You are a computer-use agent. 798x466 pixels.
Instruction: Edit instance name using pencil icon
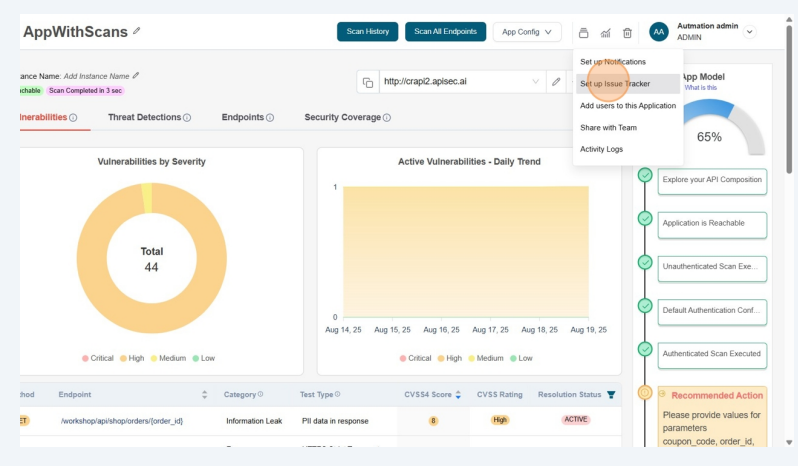coord(136,75)
